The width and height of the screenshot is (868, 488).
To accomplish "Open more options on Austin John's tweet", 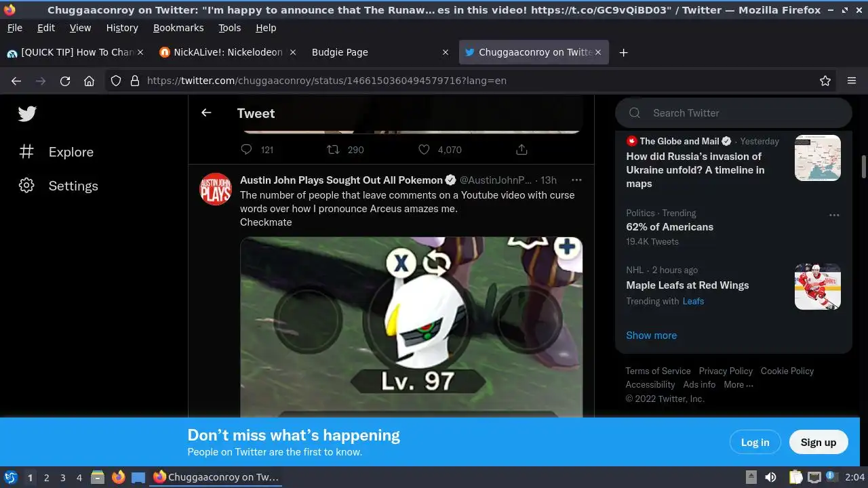I will pos(576,180).
